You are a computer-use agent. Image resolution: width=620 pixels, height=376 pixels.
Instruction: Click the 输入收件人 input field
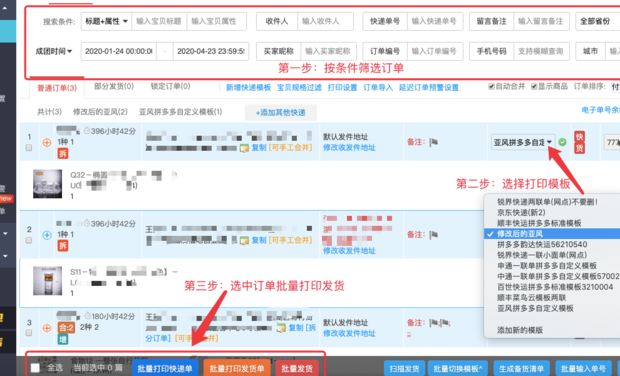point(325,21)
